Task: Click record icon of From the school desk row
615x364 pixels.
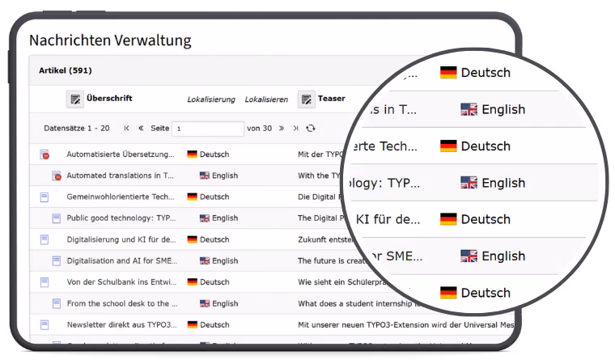Action: pyautogui.click(x=57, y=303)
